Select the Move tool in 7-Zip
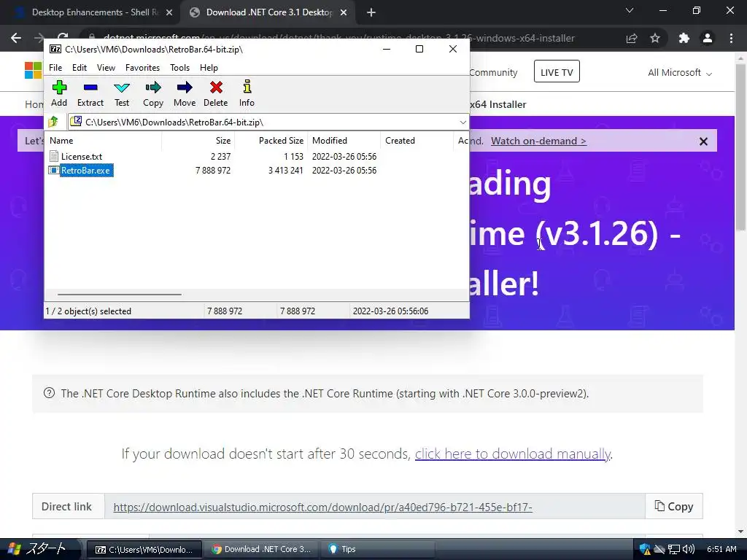Image resolution: width=747 pixels, height=560 pixels. click(185, 94)
